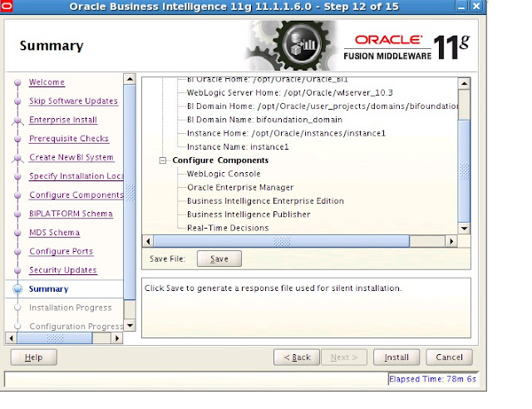Click the navigation panel scroll-left arrow
This screenshot has height=409, width=532.
click(x=11, y=338)
